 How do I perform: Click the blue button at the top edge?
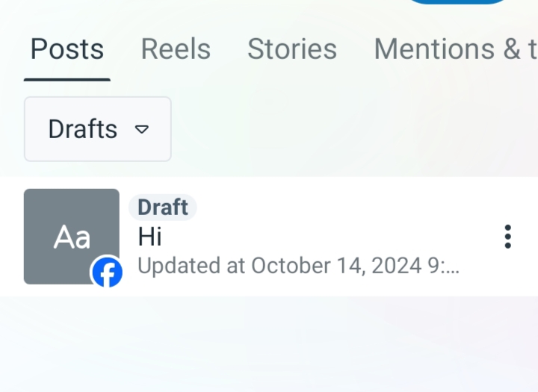click(457, 1)
